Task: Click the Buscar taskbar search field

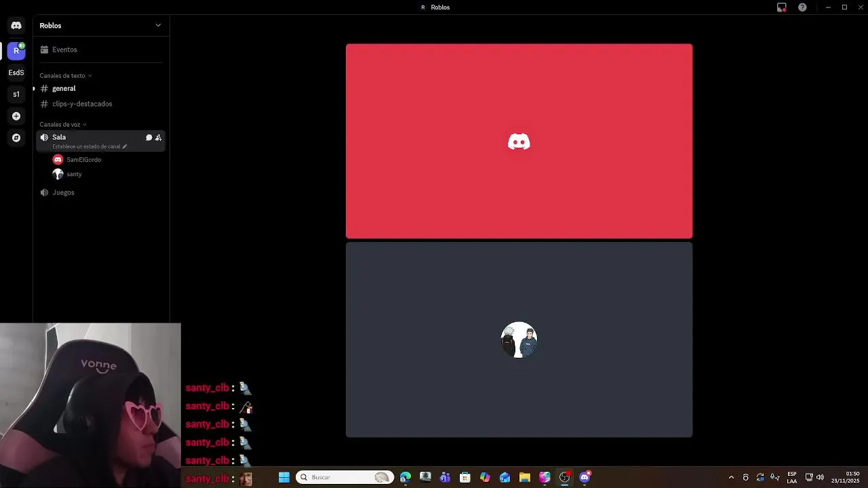Action: (344, 477)
